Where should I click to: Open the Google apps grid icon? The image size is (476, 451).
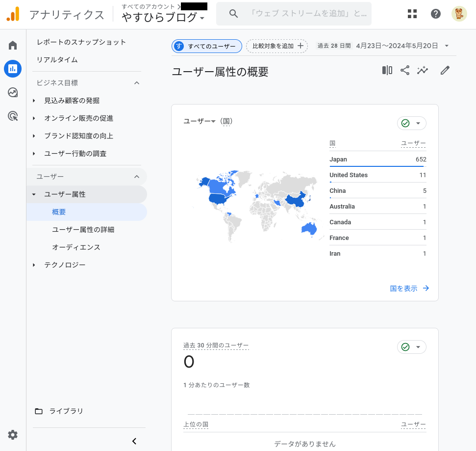coord(412,14)
